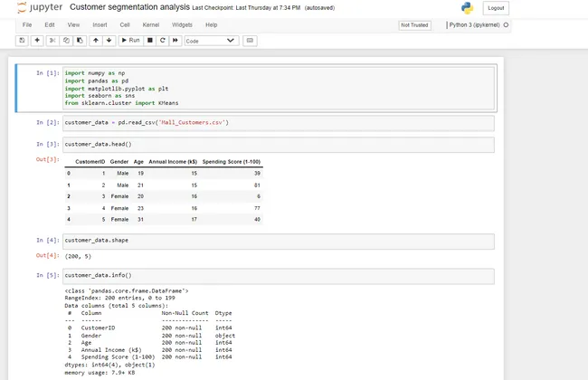Click the Logout button
The width and height of the screenshot is (588, 380).
click(x=496, y=8)
